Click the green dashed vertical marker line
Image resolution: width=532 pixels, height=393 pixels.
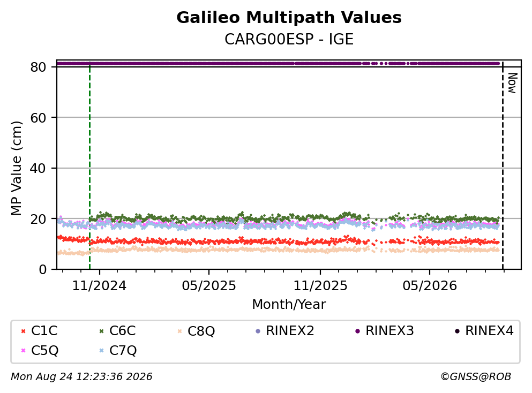pos(89,165)
